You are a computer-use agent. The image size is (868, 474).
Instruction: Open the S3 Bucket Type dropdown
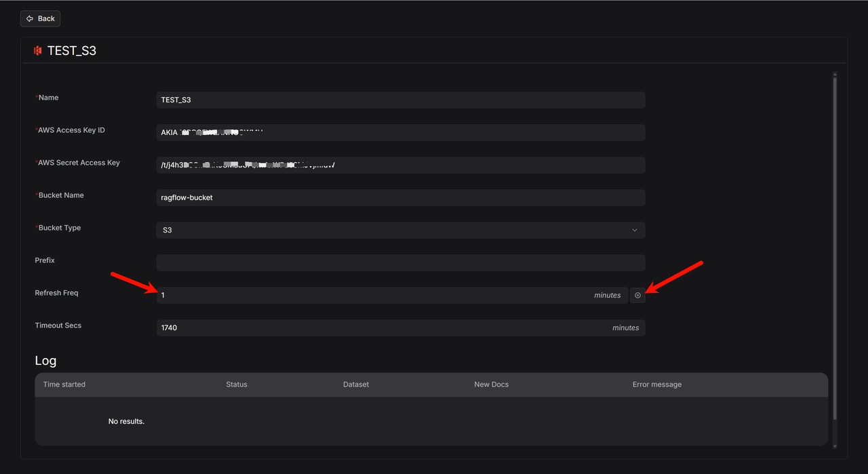tap(400, 230)
